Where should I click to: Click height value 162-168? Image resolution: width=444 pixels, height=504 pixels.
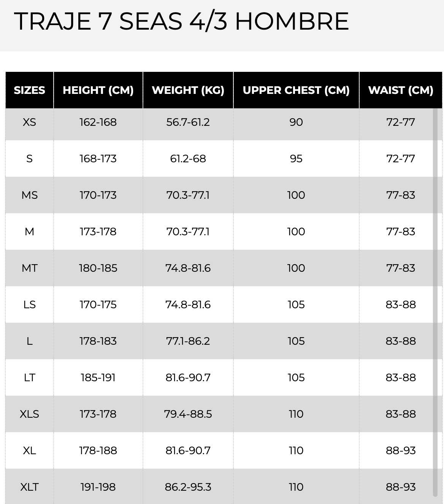tap(98, 122)
